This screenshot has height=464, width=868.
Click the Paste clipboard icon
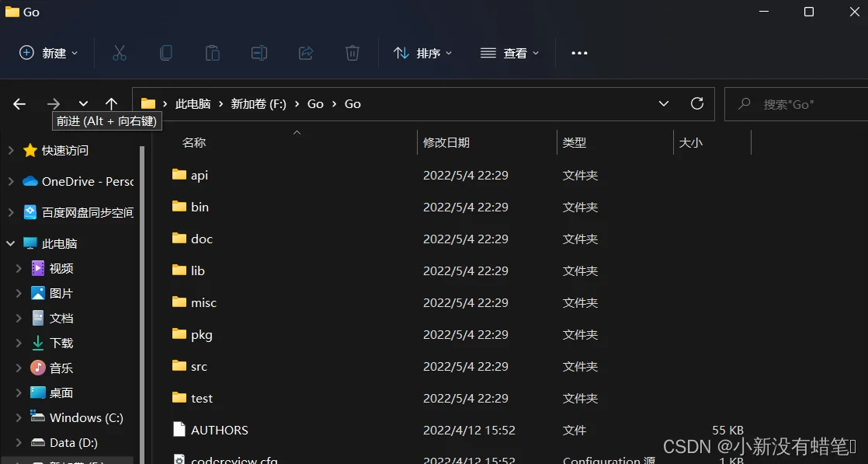coord(213,53)
